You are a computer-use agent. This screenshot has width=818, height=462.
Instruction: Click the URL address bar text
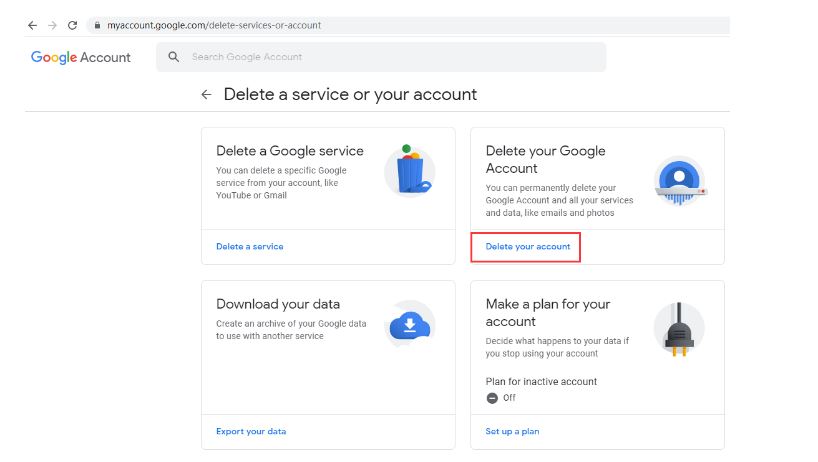(x=214, y=25)
